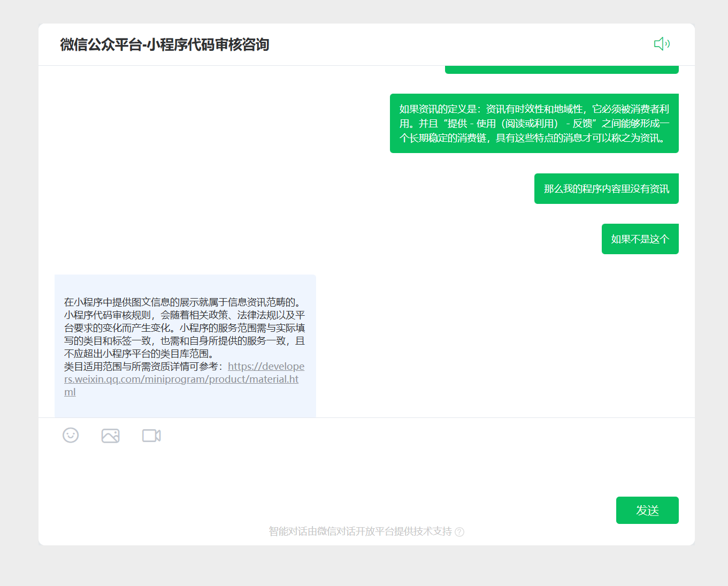The height and width of the screenshot is (586, 728).
Task: Open the picture attachment tool
Action: click(x=110, y=435)
